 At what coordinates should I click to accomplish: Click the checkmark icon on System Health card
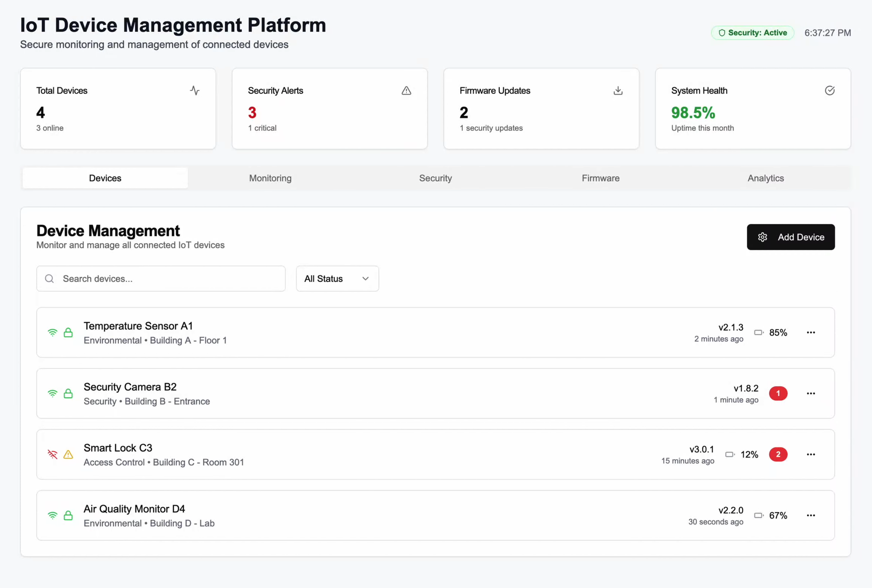click(830, 90)
